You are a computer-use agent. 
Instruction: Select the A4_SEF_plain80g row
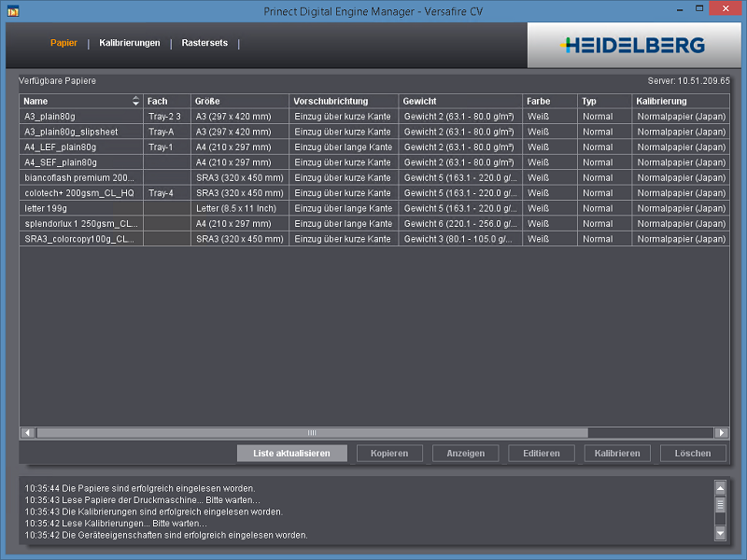pyautogui.click(x=374, y=162)
